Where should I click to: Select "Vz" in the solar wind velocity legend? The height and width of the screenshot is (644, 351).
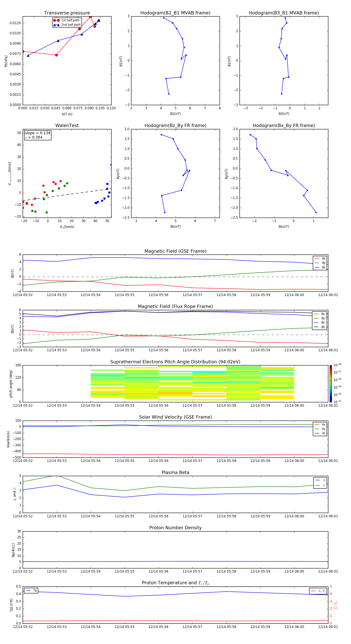click(320, 433)
